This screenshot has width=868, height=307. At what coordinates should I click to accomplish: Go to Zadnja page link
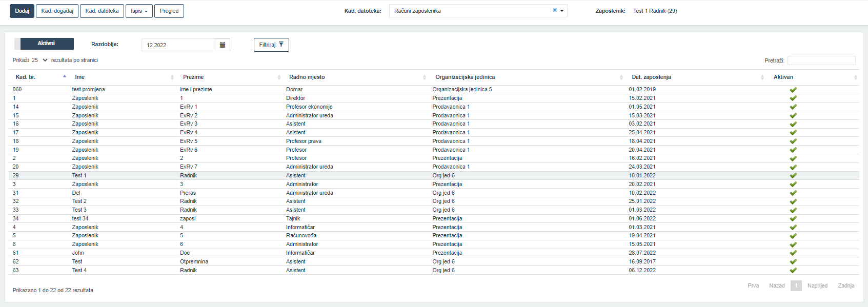point(846,285)
